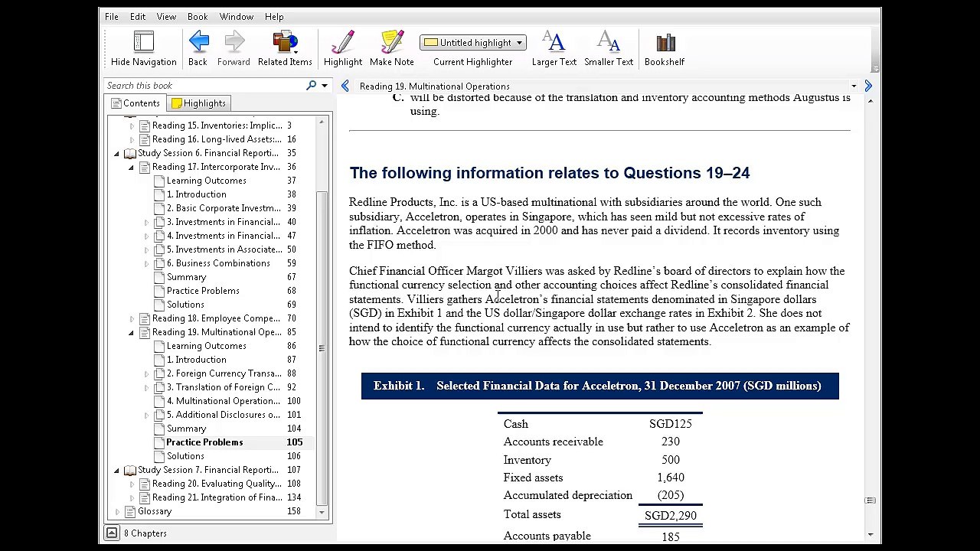980x551 pixels.
Task: Open the Bookshelf icon
Action: tap(665, 43)
